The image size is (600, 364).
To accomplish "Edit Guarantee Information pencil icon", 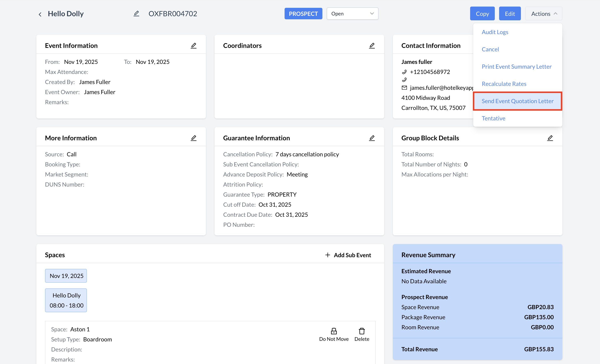I will (x=372, y=138).
